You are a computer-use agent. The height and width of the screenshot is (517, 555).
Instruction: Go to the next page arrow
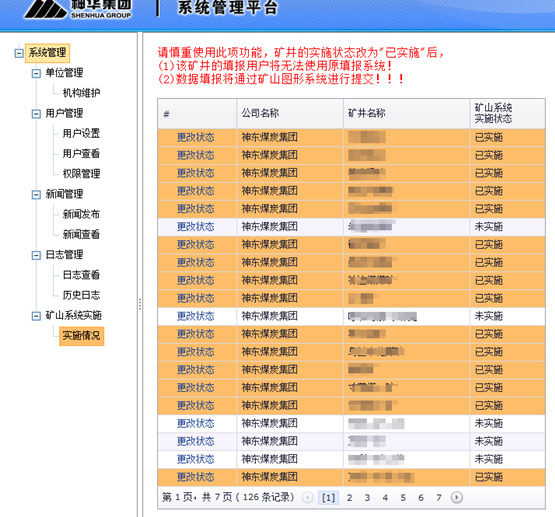[x=457, y=498]
